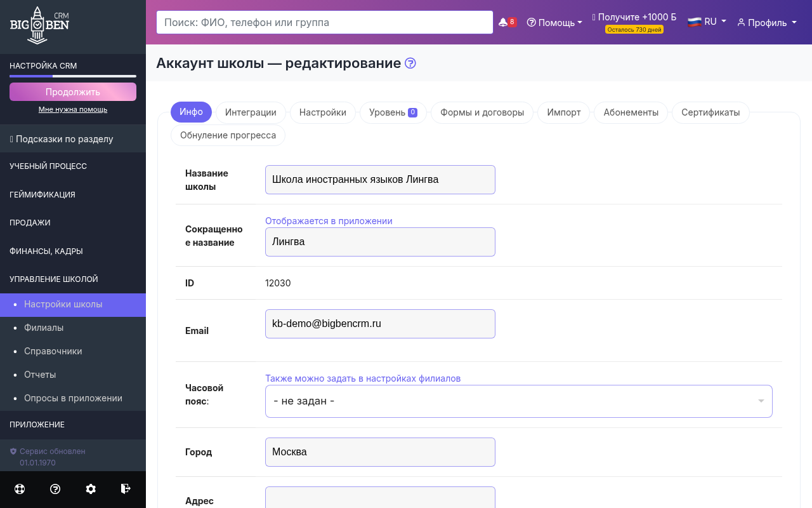
Task: Click the gear settings icon in the footer
Action: point(90,489)
